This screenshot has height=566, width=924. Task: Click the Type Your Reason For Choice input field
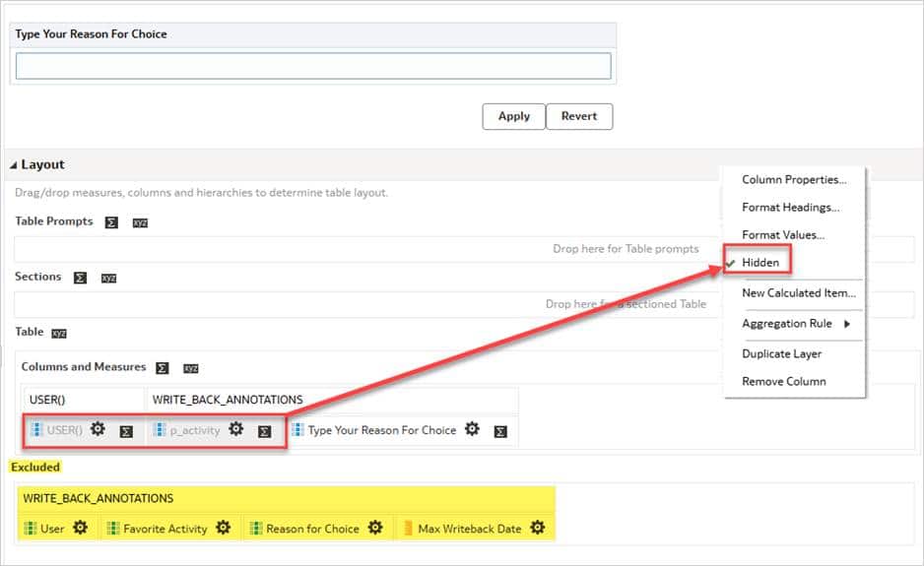point(313,66)
